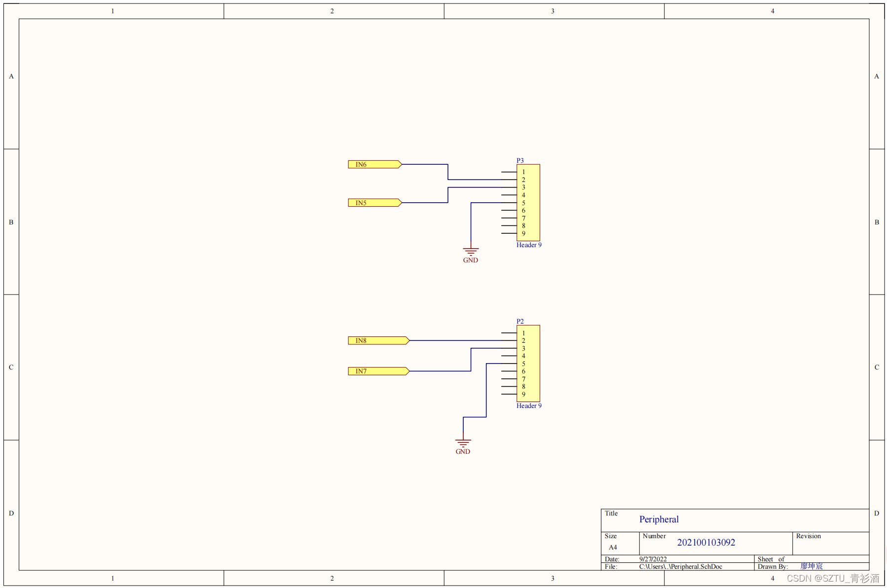This screenshot has width=887, height=588.
Task: Click the Header 9 comment under P3
Action: click(529, 245)
